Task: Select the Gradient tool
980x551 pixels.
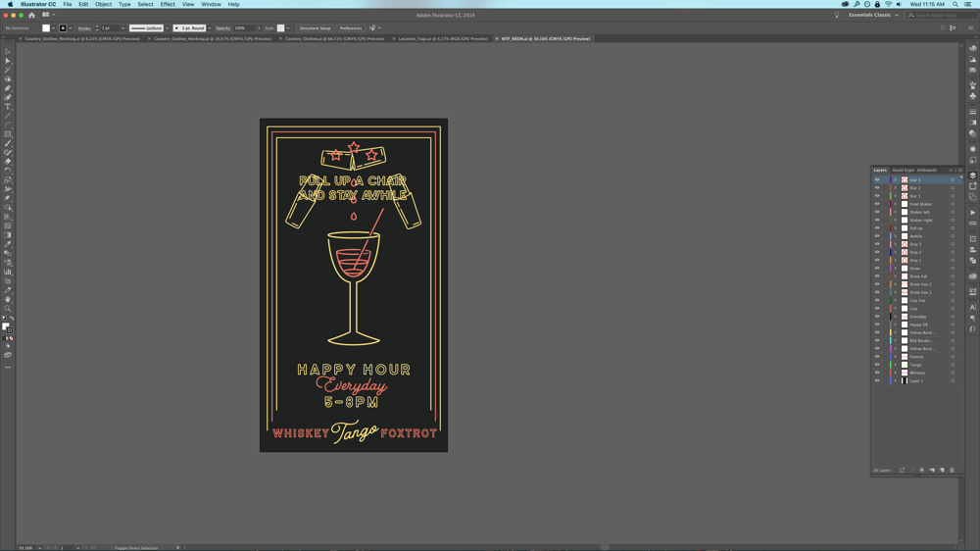Action: point(8,235)
